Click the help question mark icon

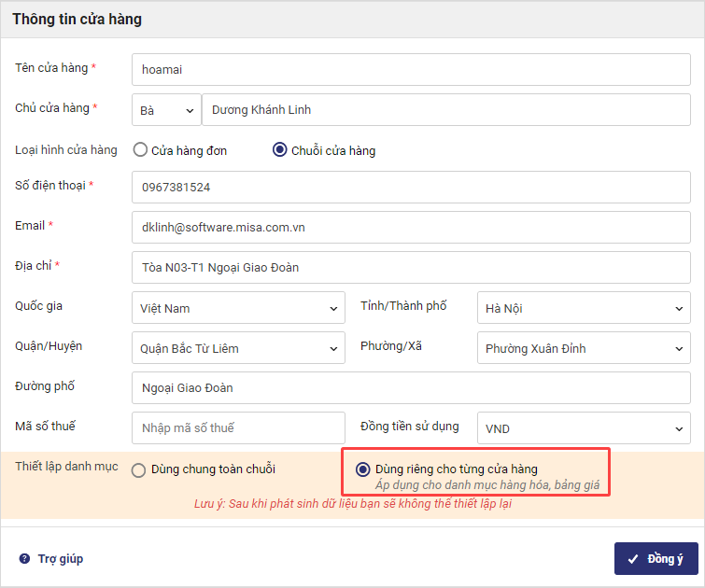click(x=24, y=558)
